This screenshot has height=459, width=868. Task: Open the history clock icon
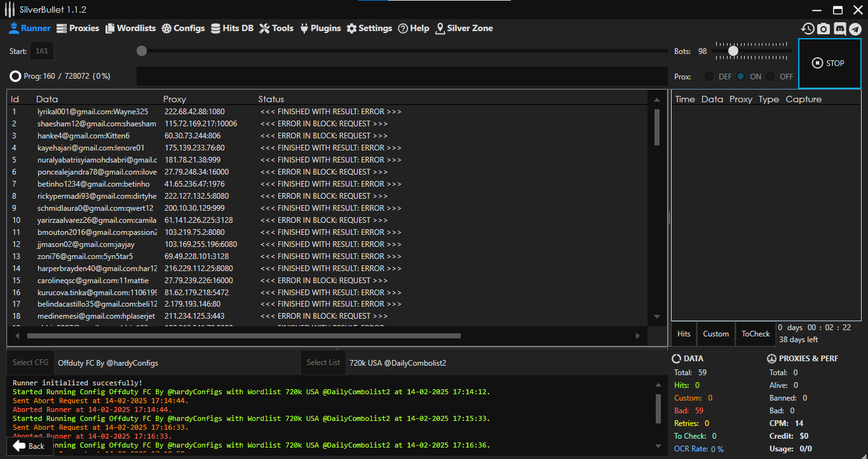tap(808, 29)
